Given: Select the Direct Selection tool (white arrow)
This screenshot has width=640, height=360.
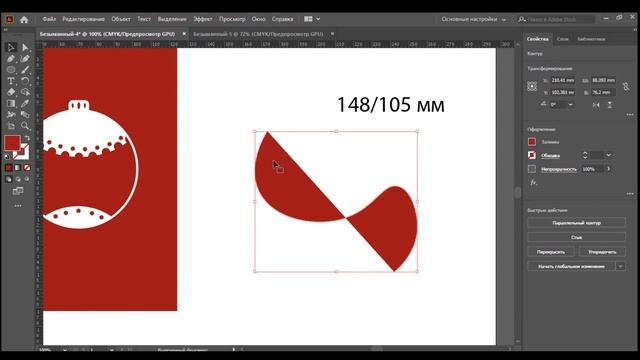Looking at the screenshot, I should [x=25, y=48].
